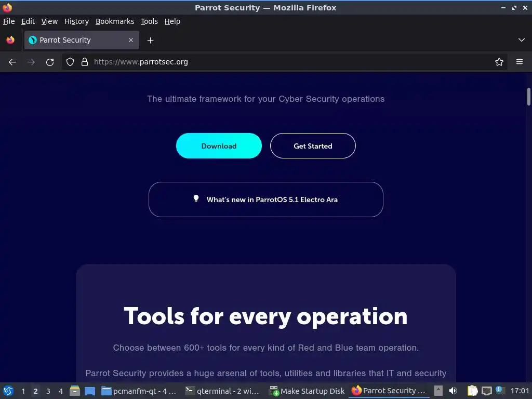The height and width of the screenshot is (399, 532).
Task: Click the Tools for every operation heading
Action: 265,316
